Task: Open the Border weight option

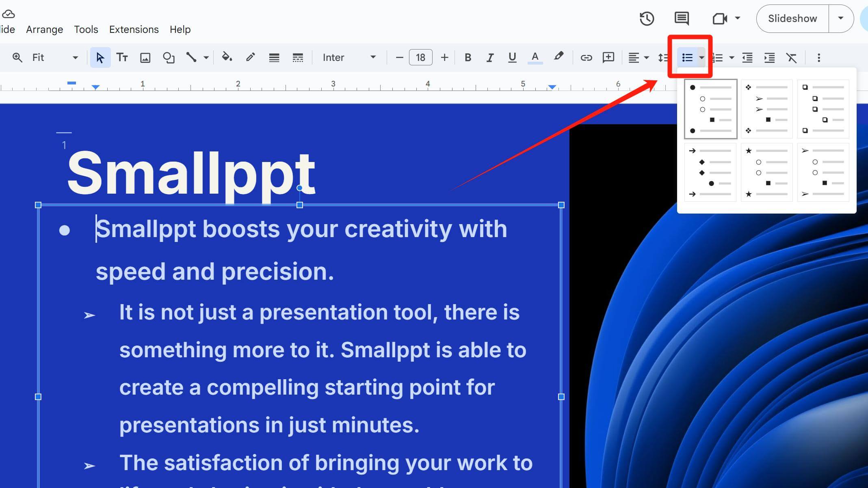Action: pos(274,58)
